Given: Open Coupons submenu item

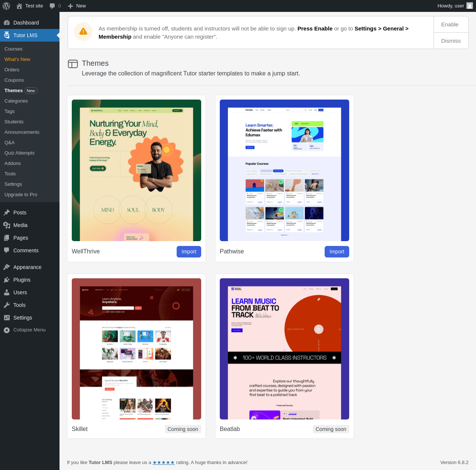Looking at the screenshot, I should click(14, 80).
